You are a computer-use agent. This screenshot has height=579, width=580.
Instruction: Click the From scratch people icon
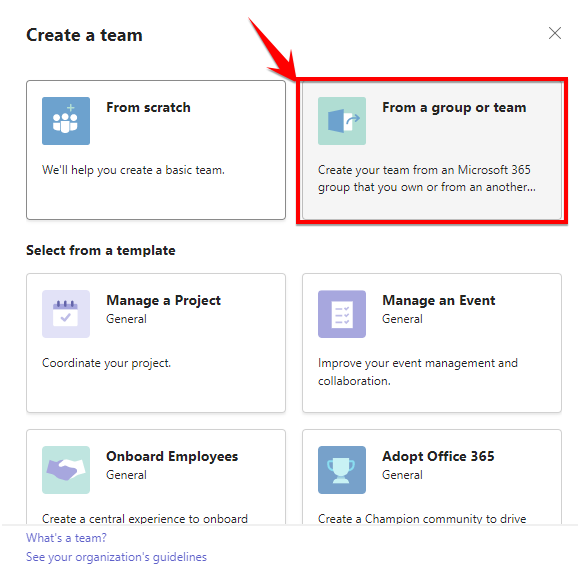(x=66, y=121)
